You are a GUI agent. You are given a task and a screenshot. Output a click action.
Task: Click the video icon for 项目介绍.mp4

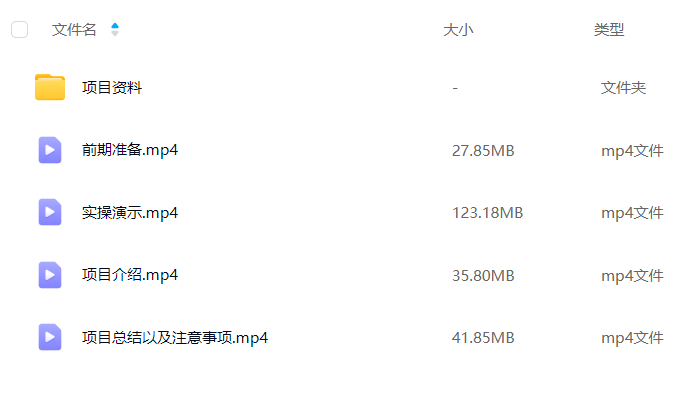point(50,275)
